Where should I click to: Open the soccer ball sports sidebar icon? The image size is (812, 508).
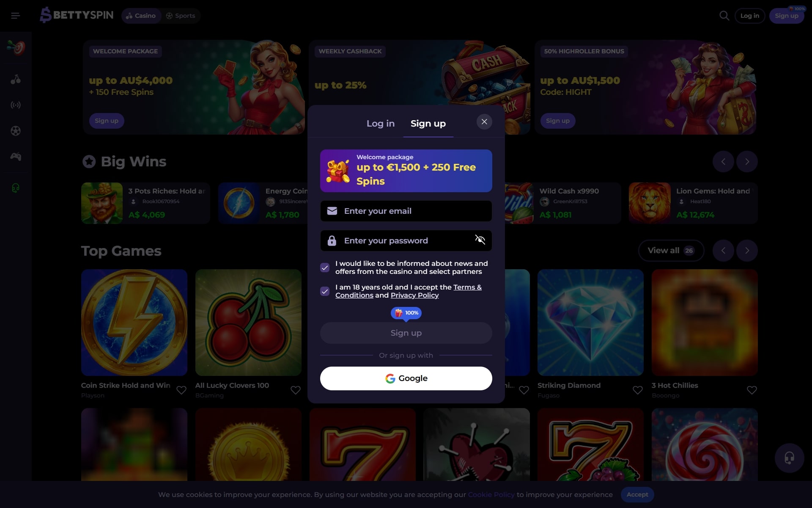(16, 131)
